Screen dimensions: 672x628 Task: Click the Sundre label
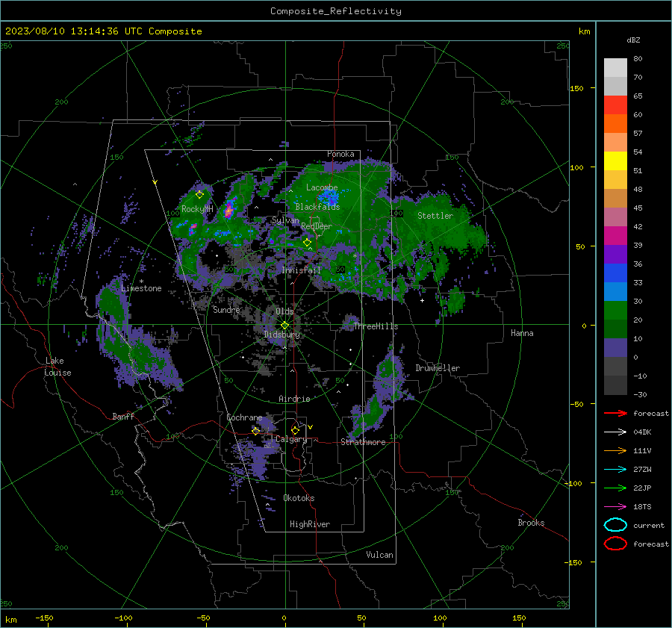[227, 309]
